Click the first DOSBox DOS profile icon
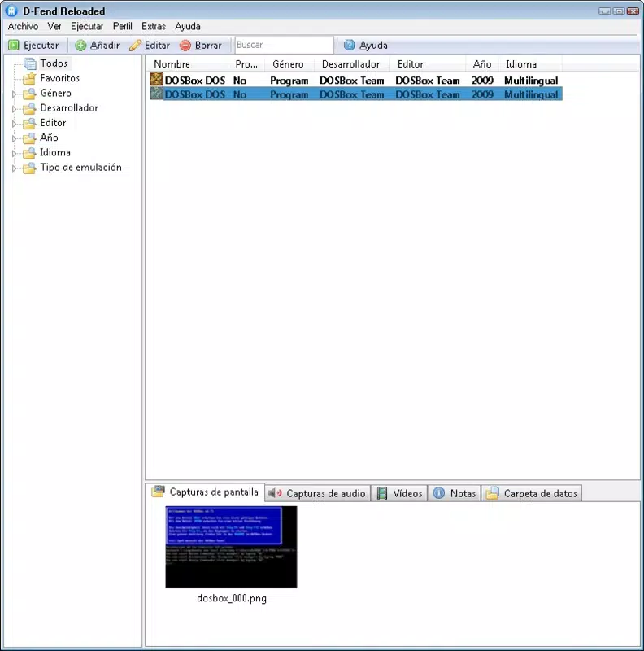 click(x=156, y=79)
